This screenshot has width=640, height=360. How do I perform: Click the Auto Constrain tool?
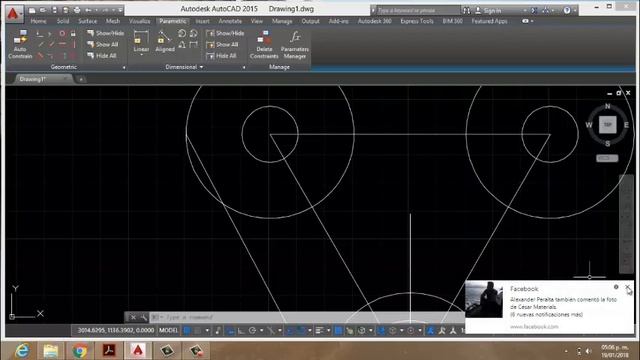point(20,45)
